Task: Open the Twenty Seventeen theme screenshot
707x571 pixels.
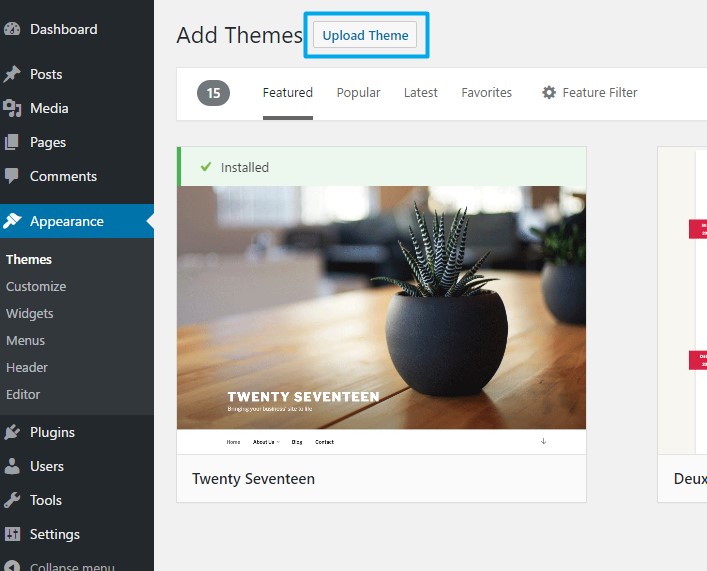Action: 381,320
